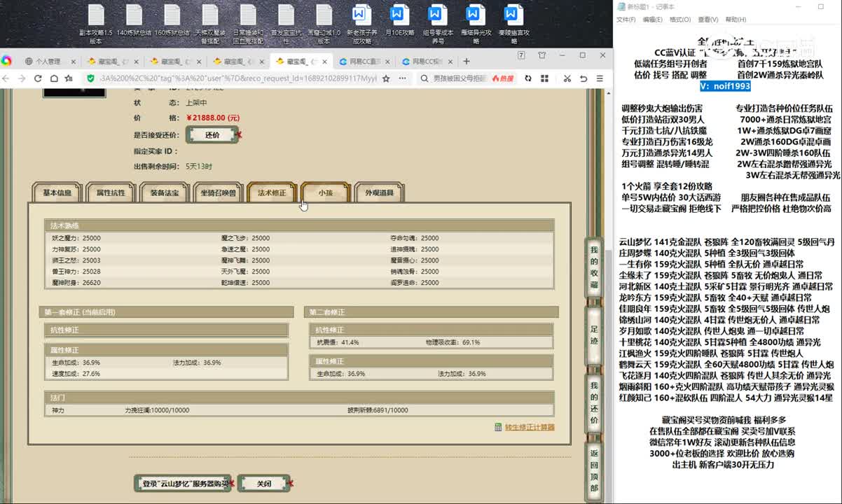Click the refresh sync icon beside 热搜
Viewport: 842px width, 504px height.
pos(527,78)
